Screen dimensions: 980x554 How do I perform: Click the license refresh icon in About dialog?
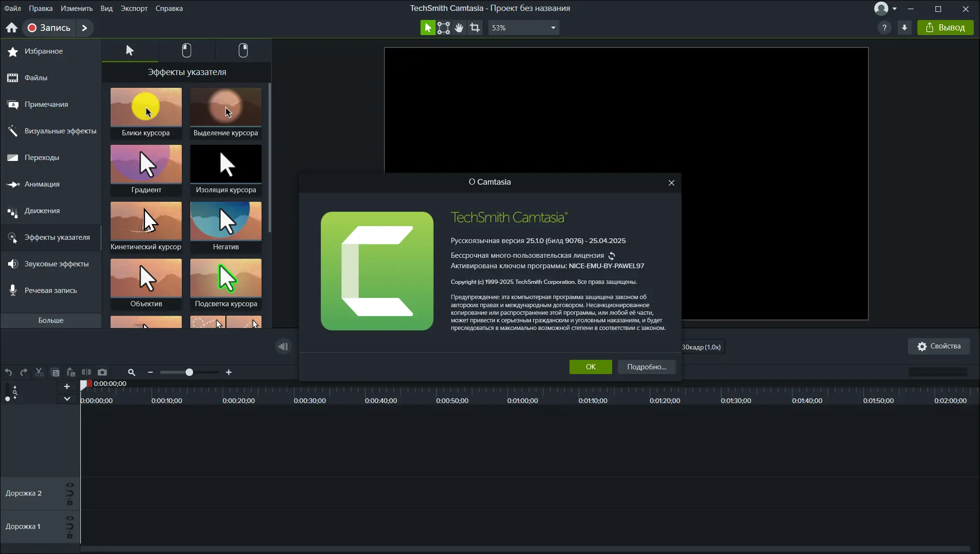click(x=611, y=255)
